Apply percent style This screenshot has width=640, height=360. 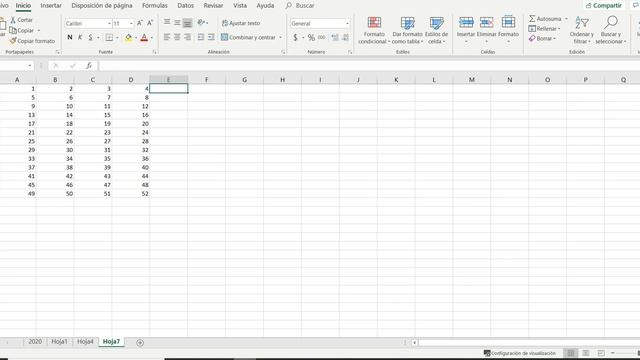311,38
